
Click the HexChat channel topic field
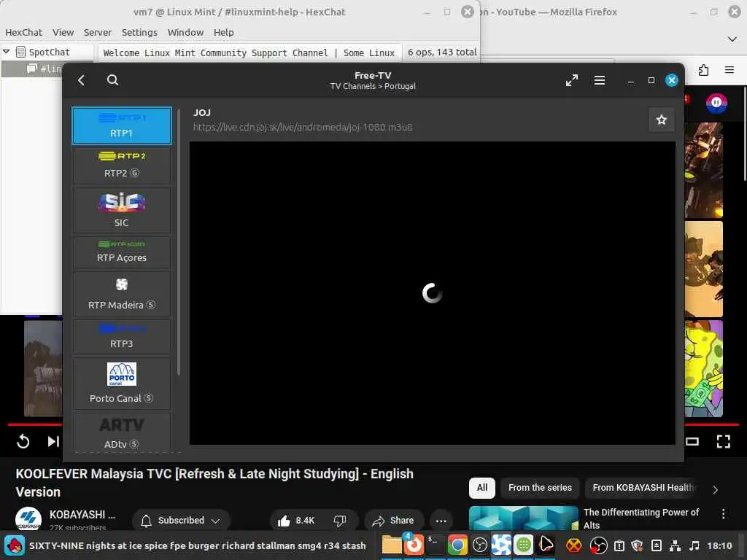(x=249, y=52)
